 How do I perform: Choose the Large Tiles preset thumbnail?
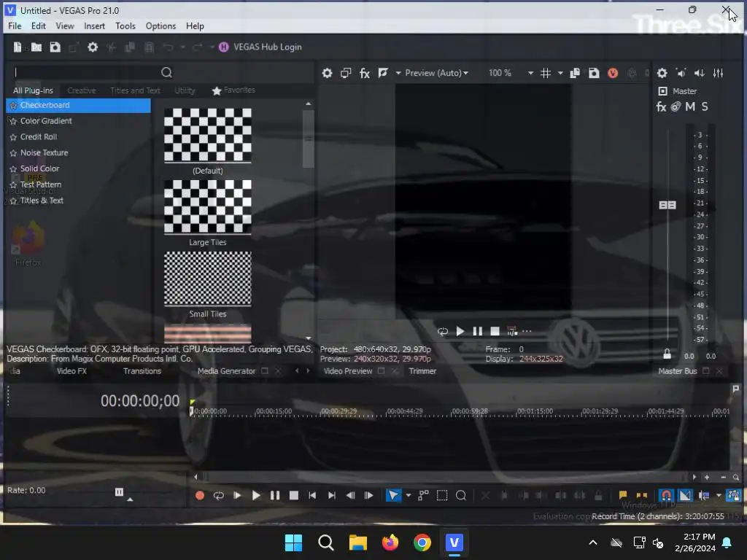point(208,206)
